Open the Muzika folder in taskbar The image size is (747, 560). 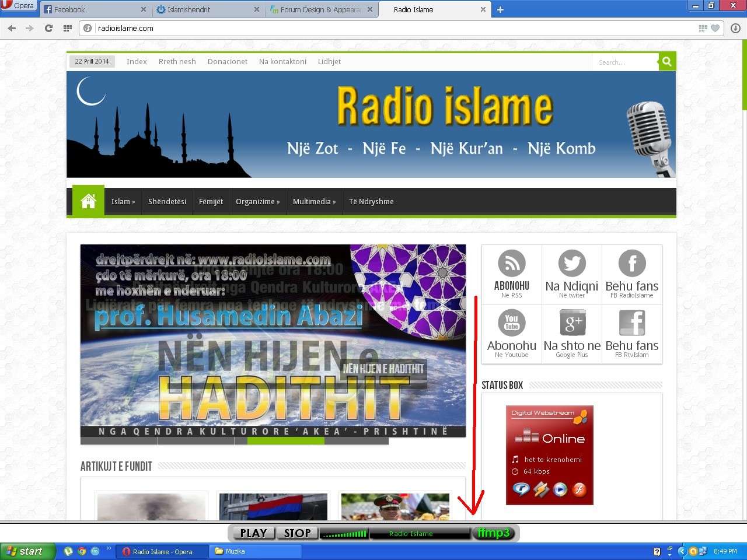point(256,551)
